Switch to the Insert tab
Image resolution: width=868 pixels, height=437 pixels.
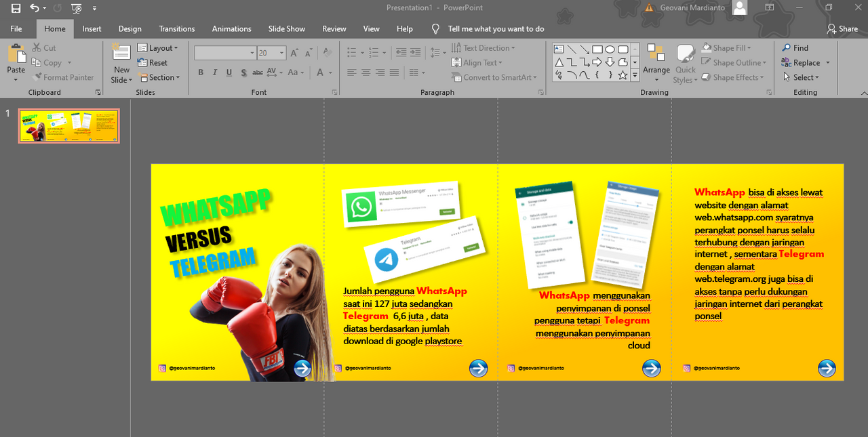point(92,29)
